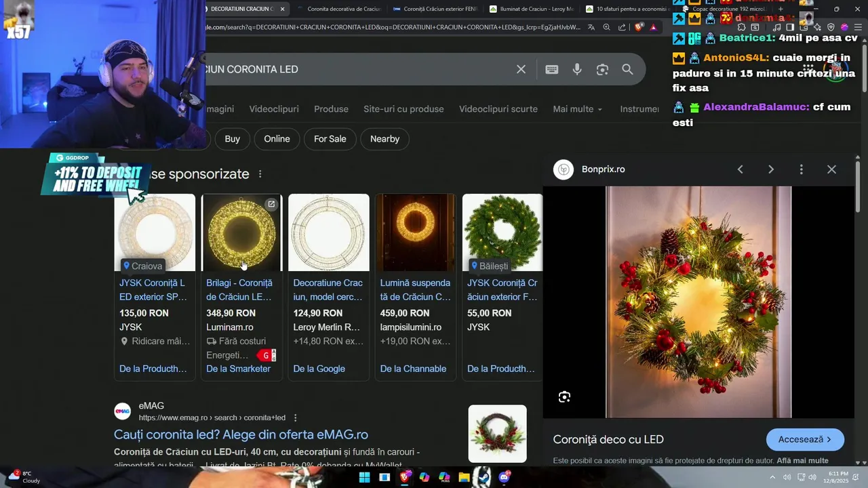Viewport: 868px width, 488px height.
Task: Switch to the Videoclipuri scurte tab
Action: tap(498, 109)
